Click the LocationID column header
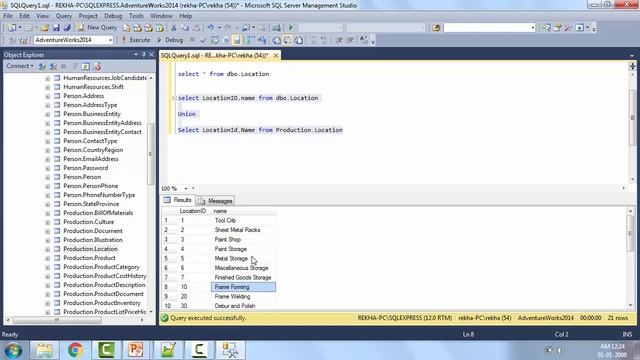The image size is (640, 360). (193, 211)
